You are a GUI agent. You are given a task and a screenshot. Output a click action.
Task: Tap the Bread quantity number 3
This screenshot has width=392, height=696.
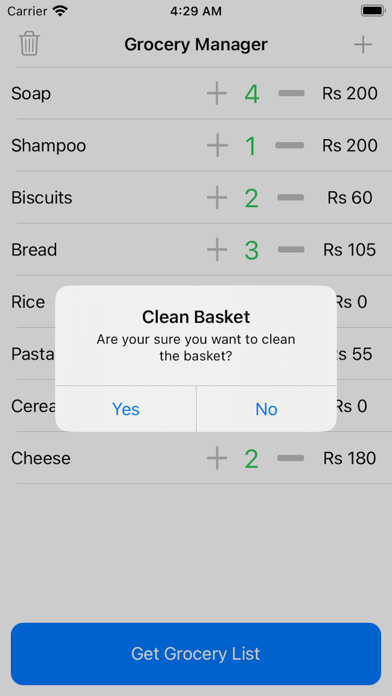252,250
